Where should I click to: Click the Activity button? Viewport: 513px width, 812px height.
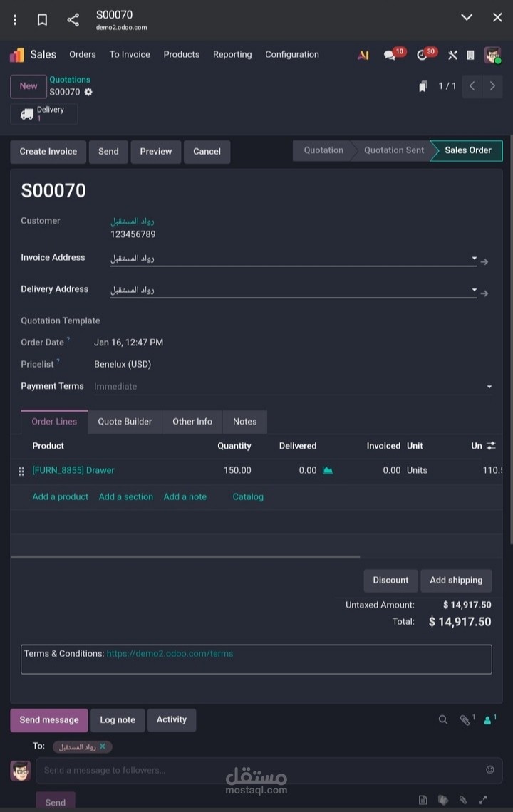[172, 720]
